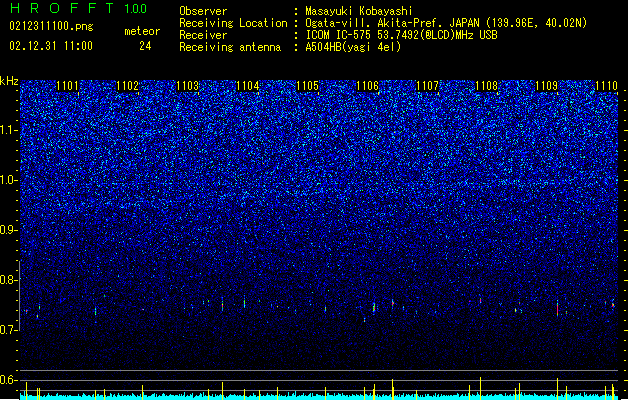629x400 pixels.
Task: Click the 1103 time marker
Action: pyautogui.click(x=188, y=86)
